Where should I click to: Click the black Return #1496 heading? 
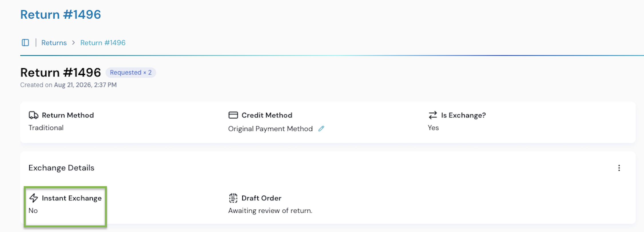(61, 72)
